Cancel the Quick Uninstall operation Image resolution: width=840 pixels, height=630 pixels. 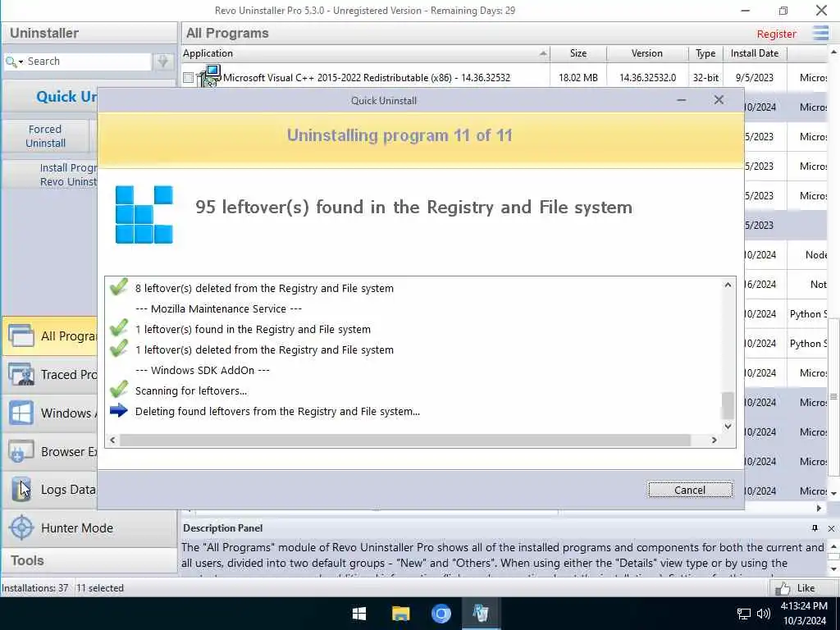click(690, 490)
